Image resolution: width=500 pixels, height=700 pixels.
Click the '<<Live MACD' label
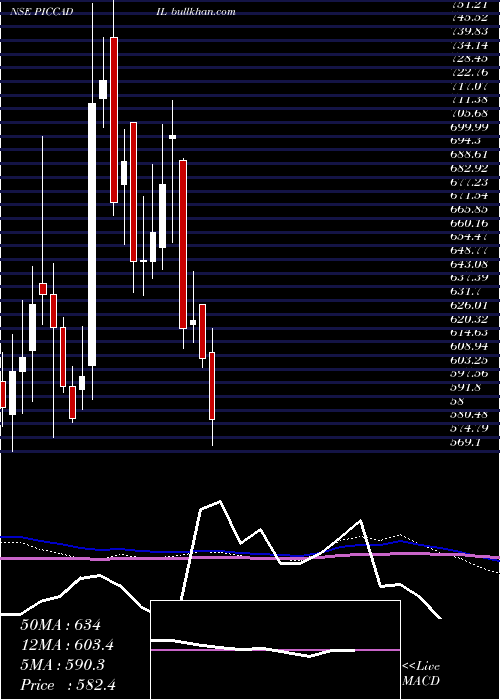tap(421, 674)
